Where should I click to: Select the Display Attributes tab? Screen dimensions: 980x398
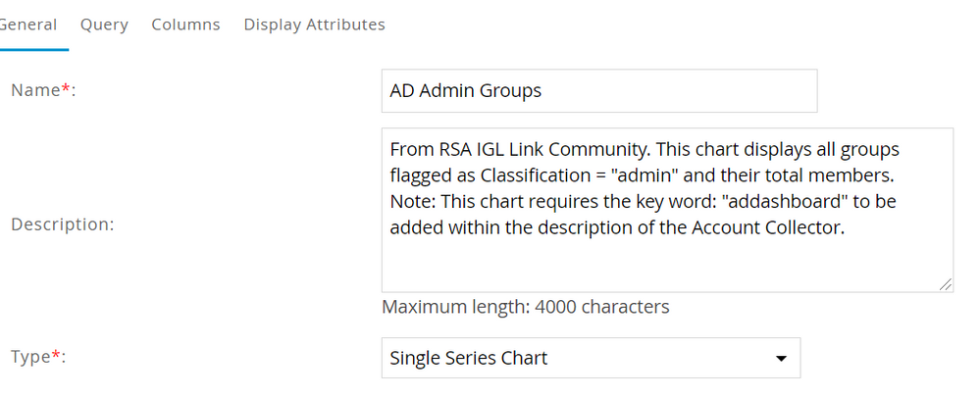click(x=314, y=25)
